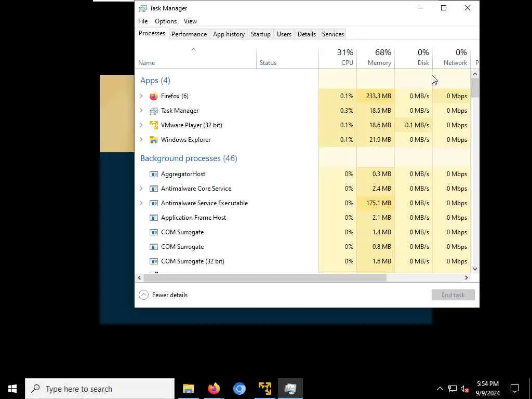The width and height of the screenshot is (532, 399).
Task: Click the Antimalware Core Service icon
Action: tap(154, 189)
